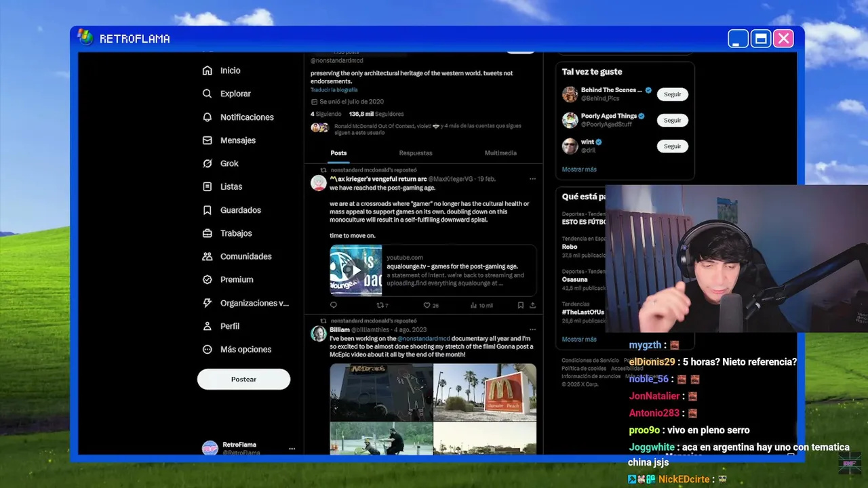This screenshot has width=868, height=488.
Task: Switch to the Multimedia tab
Action: (x=500, y=153)
